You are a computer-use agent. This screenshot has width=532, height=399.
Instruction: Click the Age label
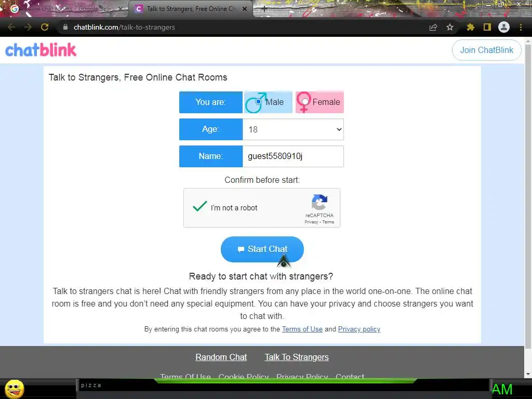[x=211, y=129]
